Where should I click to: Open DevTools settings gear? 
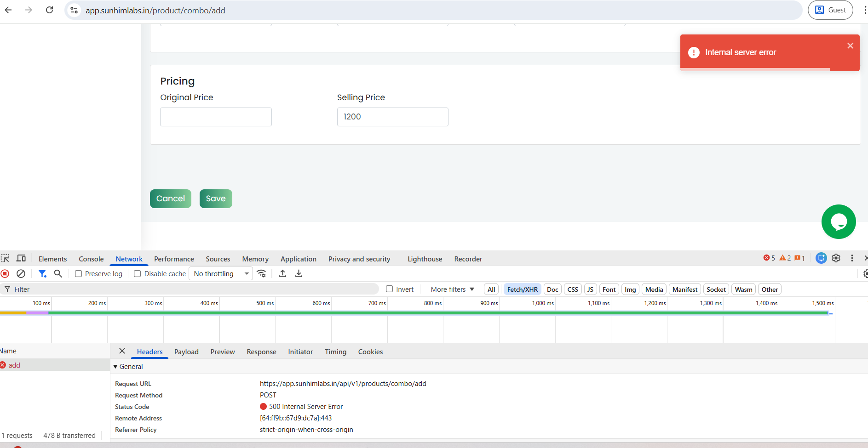click(836, 258)
